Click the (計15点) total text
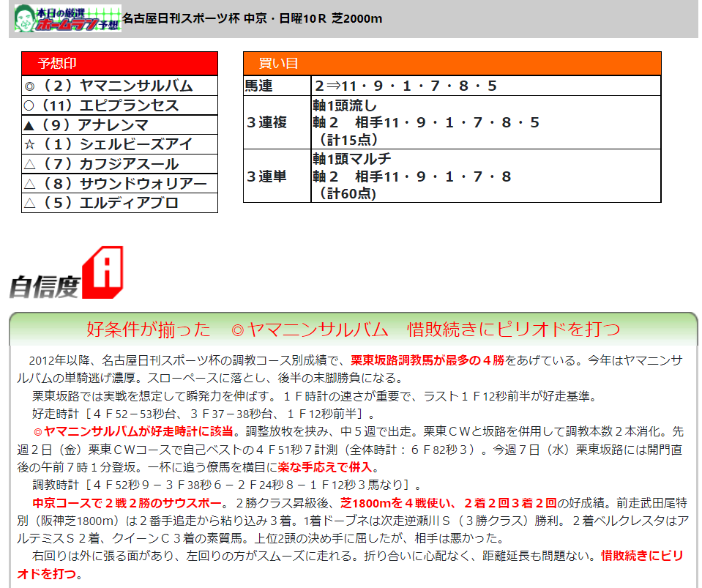The width and height of the screenshot is (702, 588). [x=348, y=140]
